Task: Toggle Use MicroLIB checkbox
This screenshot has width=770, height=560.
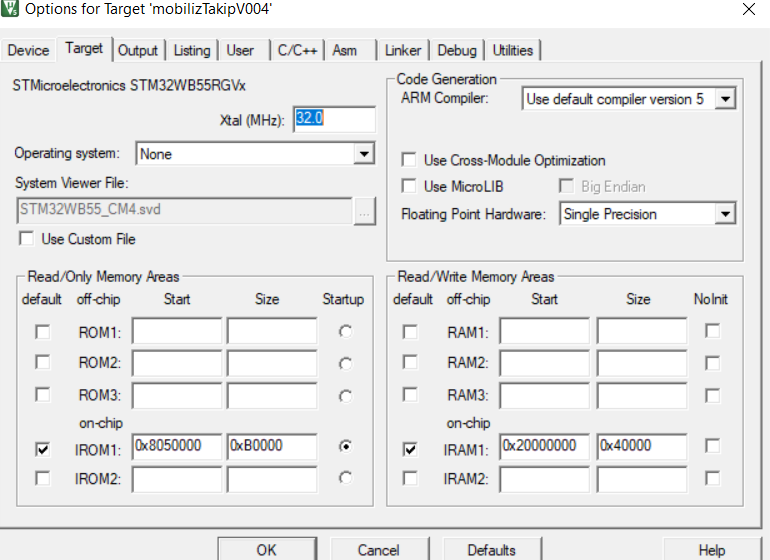Action: tap(409, 186)
